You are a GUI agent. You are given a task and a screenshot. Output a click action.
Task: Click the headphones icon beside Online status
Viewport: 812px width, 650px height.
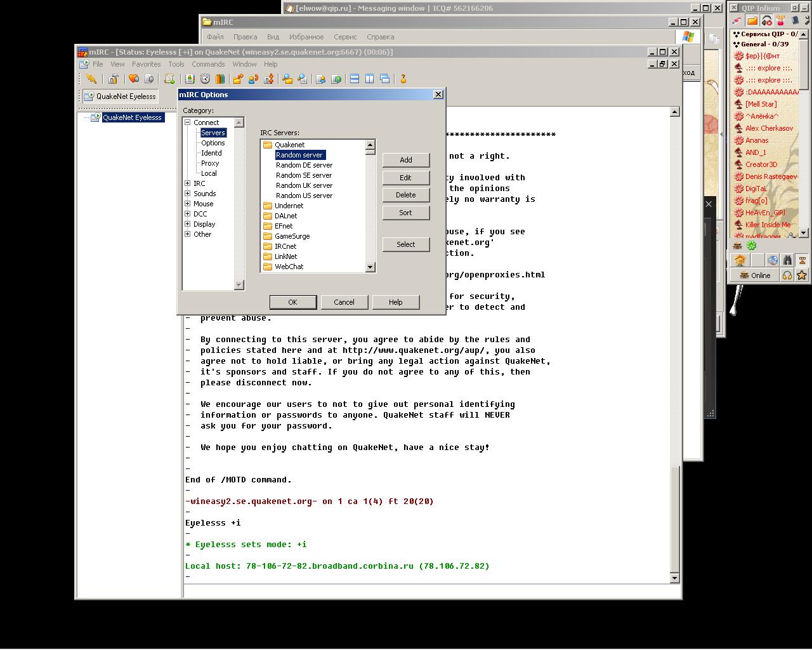click(x=787, y=275)
